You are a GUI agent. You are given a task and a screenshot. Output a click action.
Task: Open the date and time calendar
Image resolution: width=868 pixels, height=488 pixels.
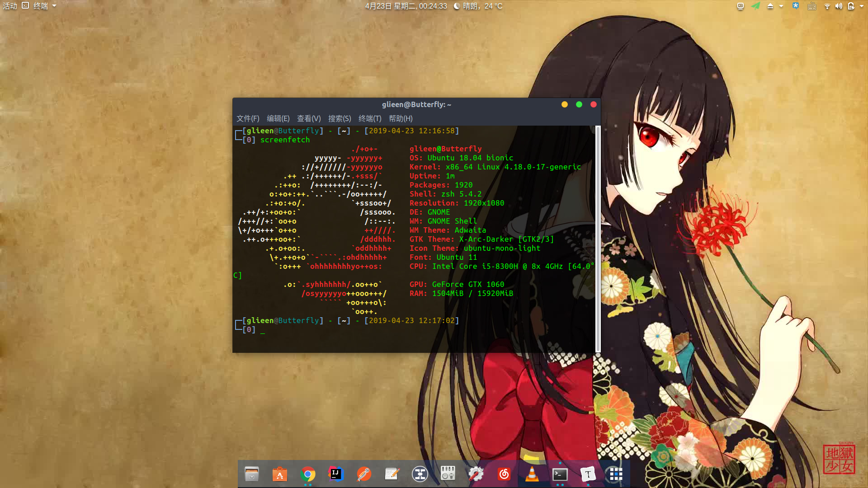coord(406,6)
